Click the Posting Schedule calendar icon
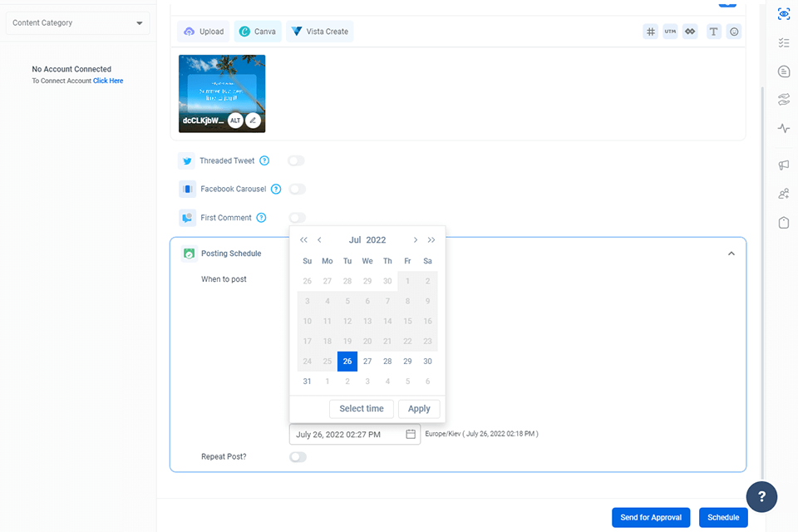798x532 pixels. 190,254
